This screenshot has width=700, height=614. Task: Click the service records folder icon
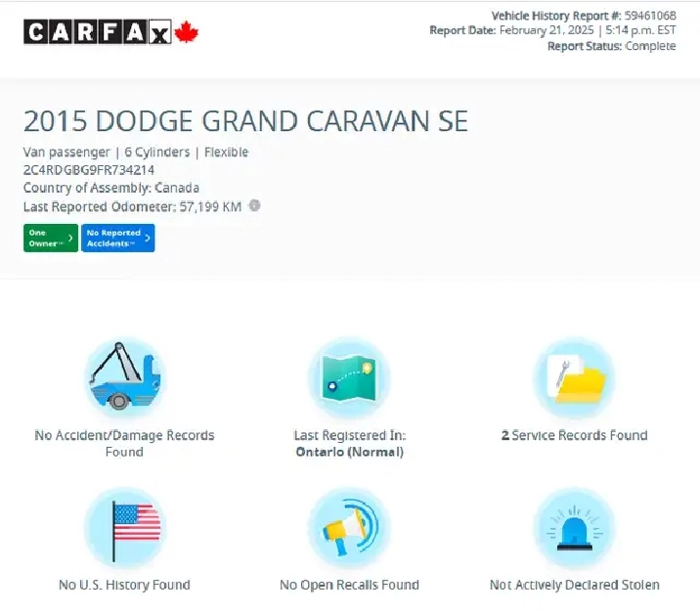574,377
